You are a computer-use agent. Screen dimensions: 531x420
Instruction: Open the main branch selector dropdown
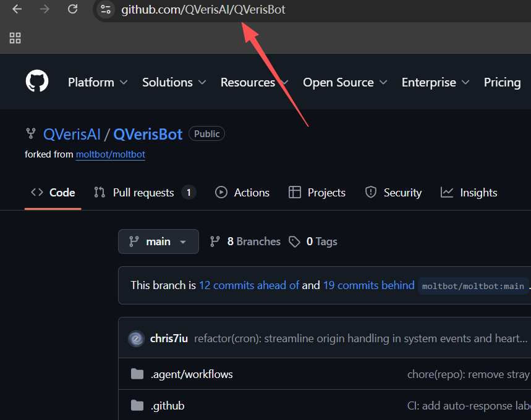(x=158, y=241)
